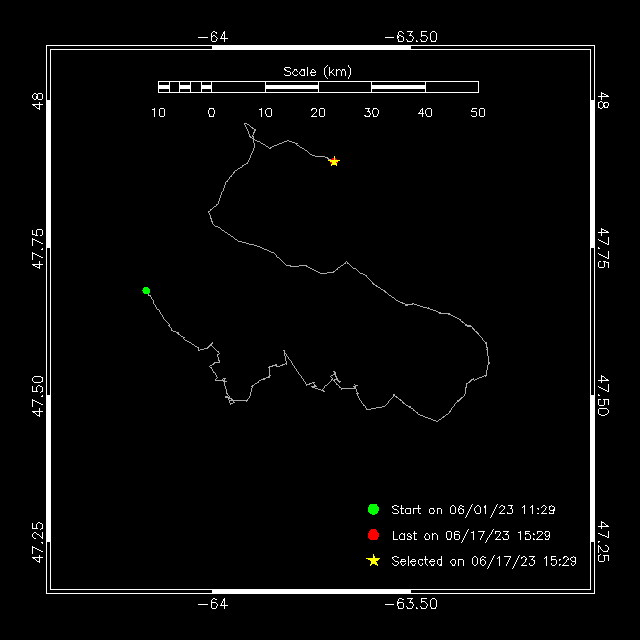Click the right latitude label '47.50'
This screenshot has height=640, width=640.
tap(603, 396)
